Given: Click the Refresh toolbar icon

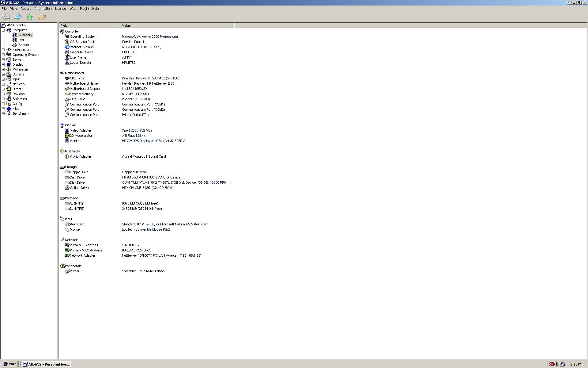Looking at the screenshot, I should (x=42, y=17).
